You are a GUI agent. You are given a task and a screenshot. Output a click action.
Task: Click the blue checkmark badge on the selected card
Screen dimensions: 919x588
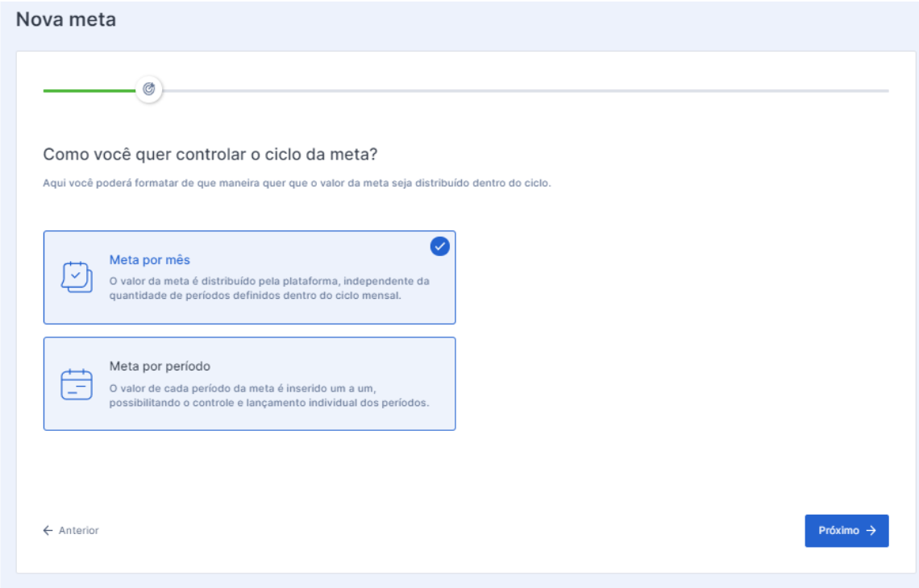click(438, 246)
